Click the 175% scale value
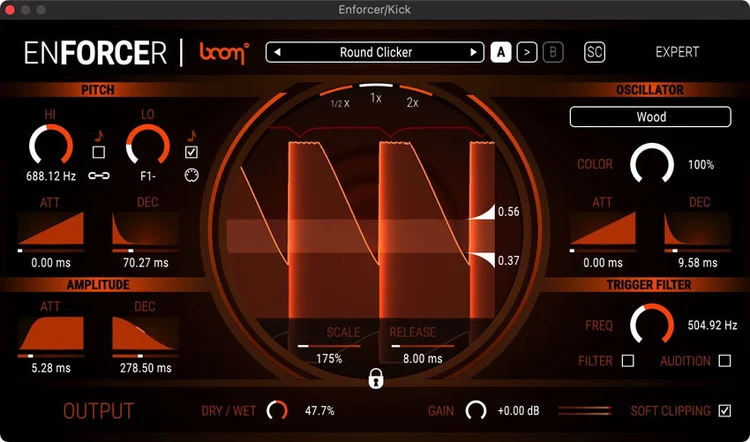This screenshot has height=442, width=750. [x=329, y=358]
